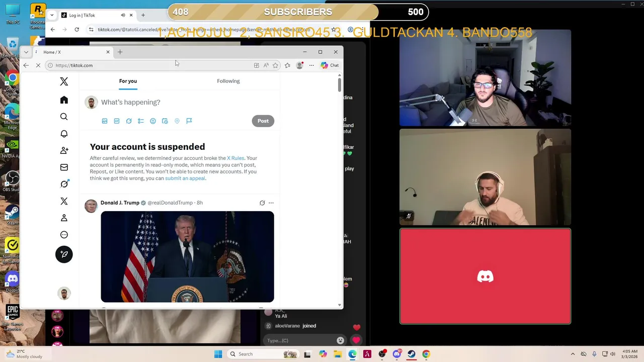This screenshot has height=362, width=644.
Task: Expand Chrome tab search chevron
Action: point(52,15)
